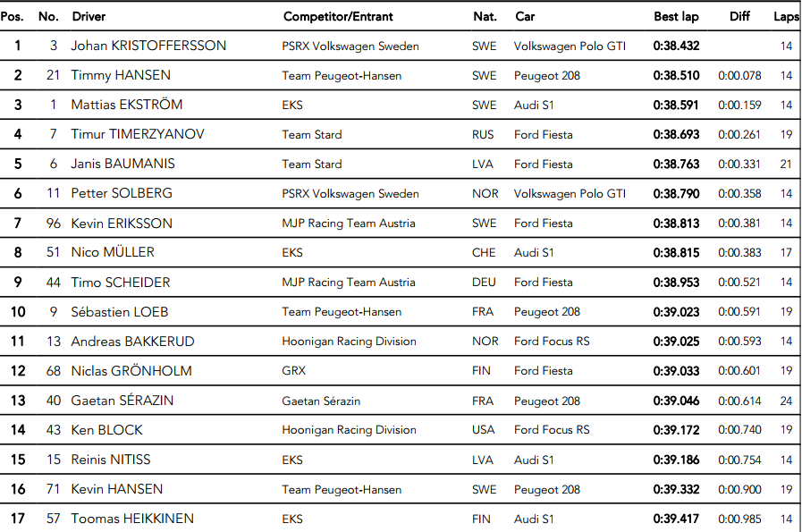Click Nico MÜLLER's nationality CHE
The width and height of the screenshot is (802, 532).
484,253
